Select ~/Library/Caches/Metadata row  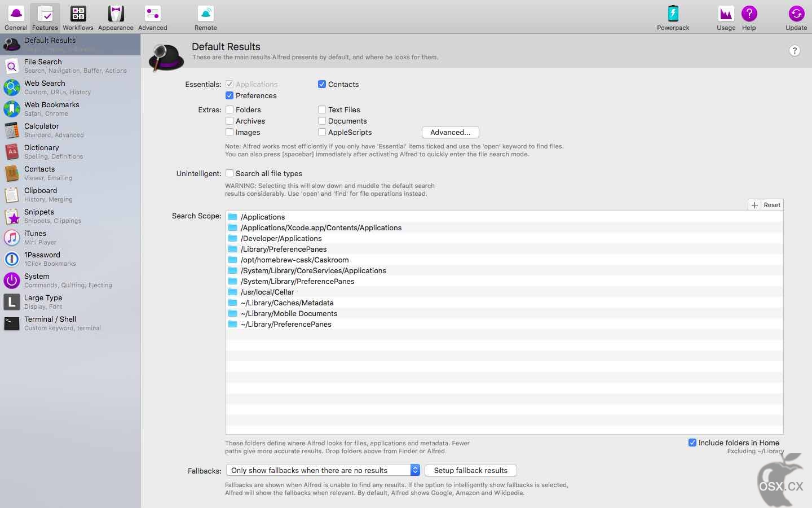point(504,303)
